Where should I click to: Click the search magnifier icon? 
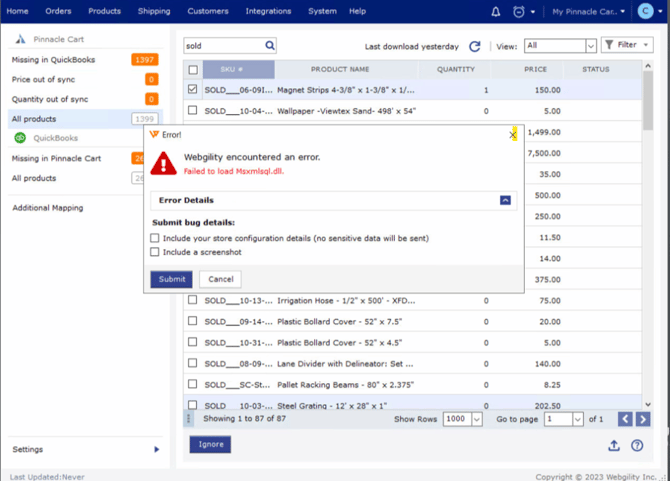click(x=270, y=46)
